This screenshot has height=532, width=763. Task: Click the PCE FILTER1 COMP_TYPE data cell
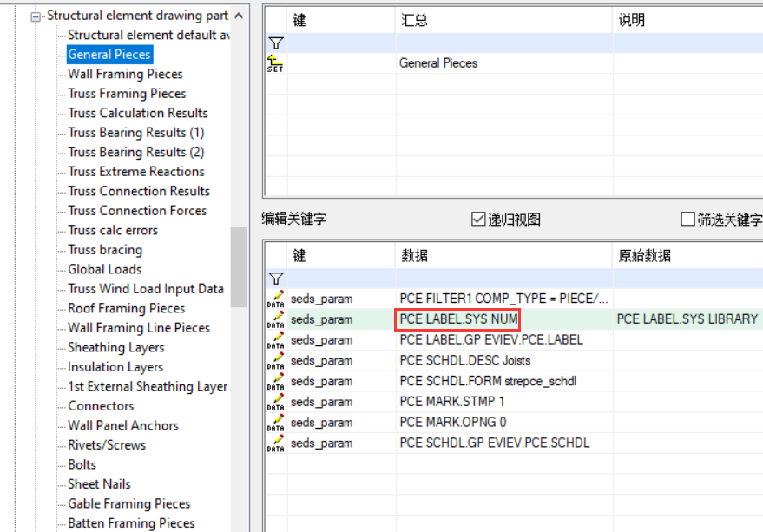click(x=503, y=299)
